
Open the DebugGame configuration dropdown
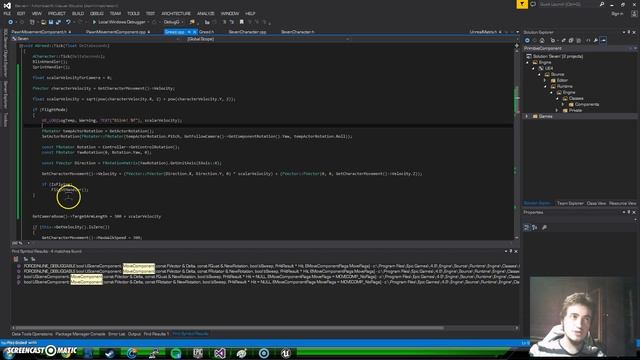pos(173,22)
